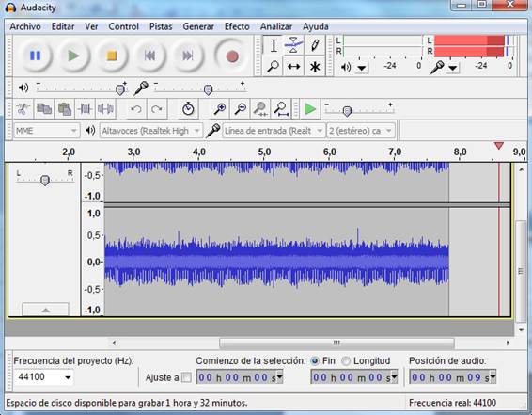Click the Redo arrow
The height and width of the screenshot is (415, 532).
point(156,109)
